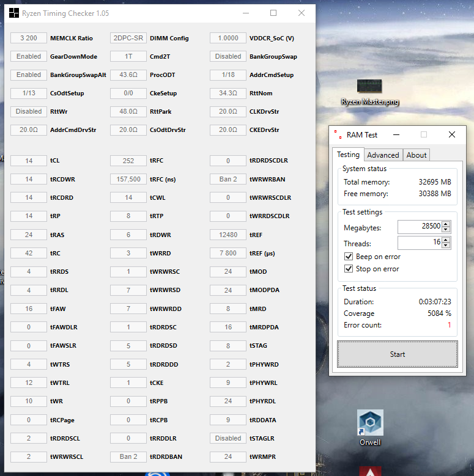Switch to the Testing tab

(x=348, y=155)
